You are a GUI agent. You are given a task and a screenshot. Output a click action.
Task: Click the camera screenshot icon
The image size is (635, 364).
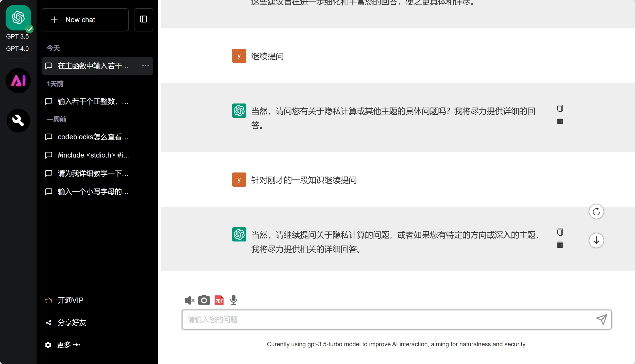click(204, 300)
